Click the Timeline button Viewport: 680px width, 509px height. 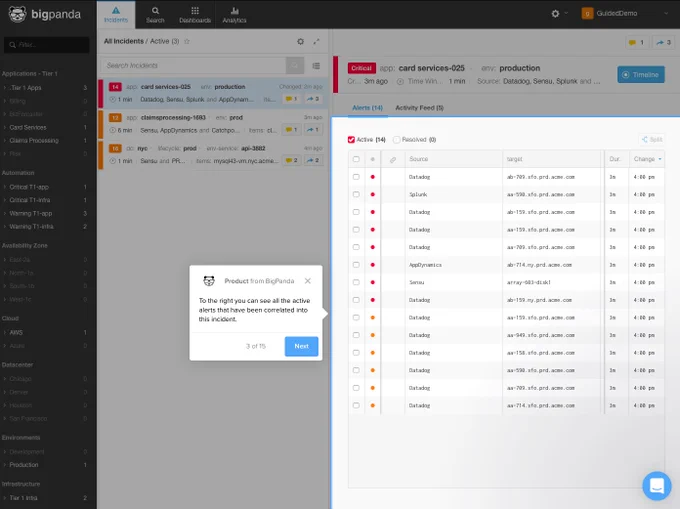[x=641, y=75]
